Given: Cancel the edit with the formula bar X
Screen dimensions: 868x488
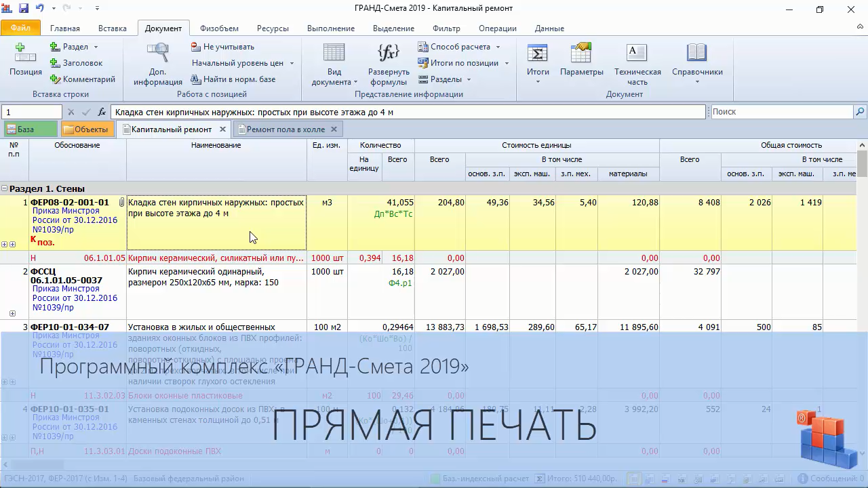Looking at the screenshot, I should coord(71,112).
